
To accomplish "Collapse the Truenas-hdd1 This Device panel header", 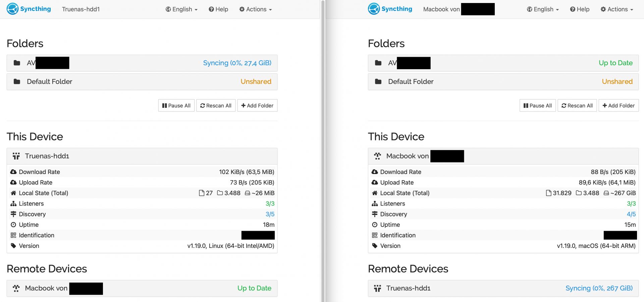I will point(142,156).
